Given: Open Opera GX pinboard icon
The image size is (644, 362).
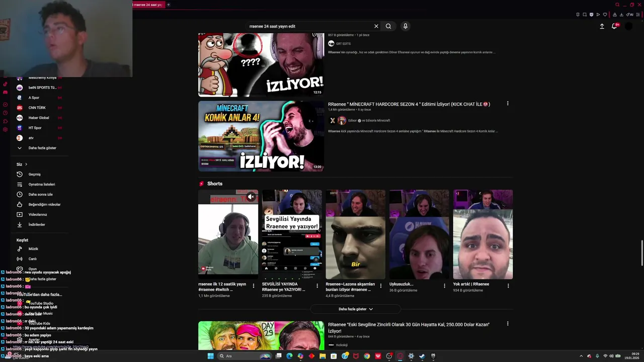Looking at the screenshot, I should tap(578, 15).
